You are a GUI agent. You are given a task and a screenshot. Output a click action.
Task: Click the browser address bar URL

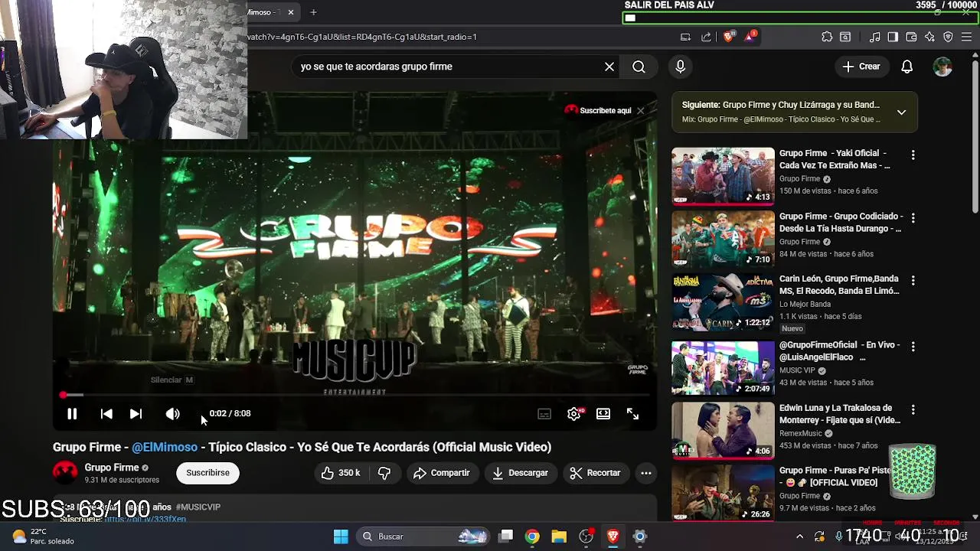(362, 37)
